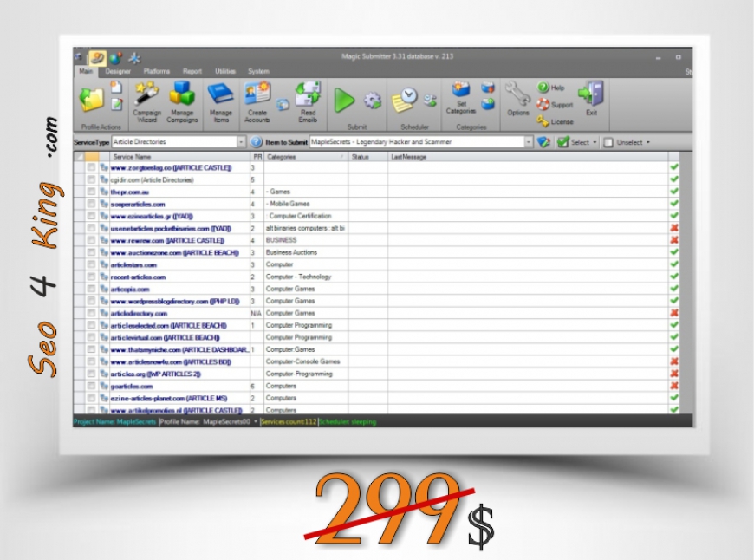
Task: Click the blue info icon beside Item to Submit
Action: (x=257, y=142)
